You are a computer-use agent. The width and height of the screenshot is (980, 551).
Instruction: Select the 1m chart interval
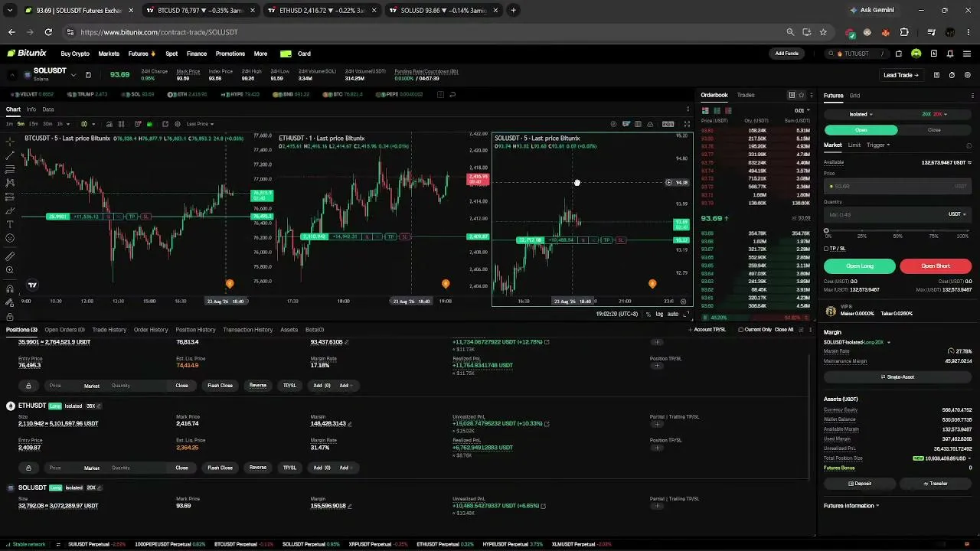pyautogui.click(x=9, y=124)
